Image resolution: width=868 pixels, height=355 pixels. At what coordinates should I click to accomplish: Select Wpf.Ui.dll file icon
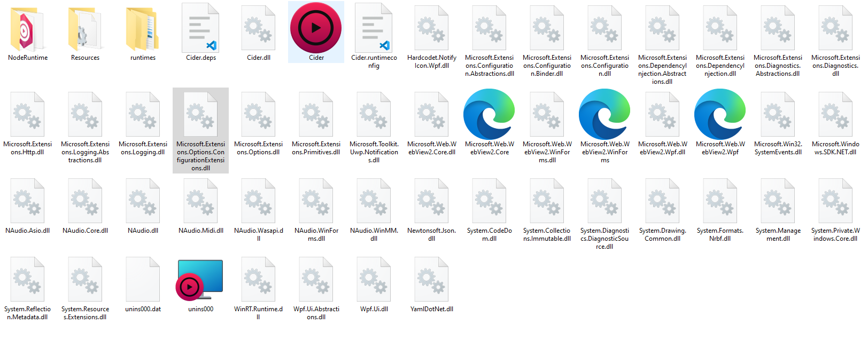pyautogui.click(x=374, y=279)
